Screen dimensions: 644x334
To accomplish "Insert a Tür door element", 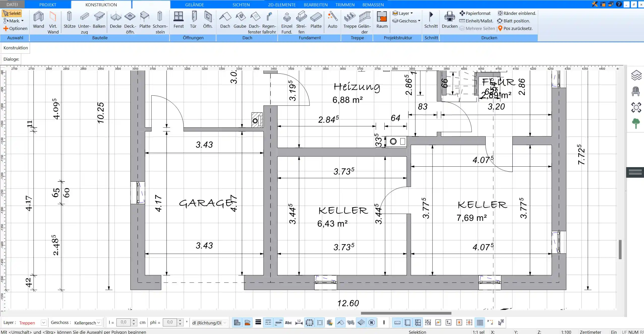I will pos(193,20).
